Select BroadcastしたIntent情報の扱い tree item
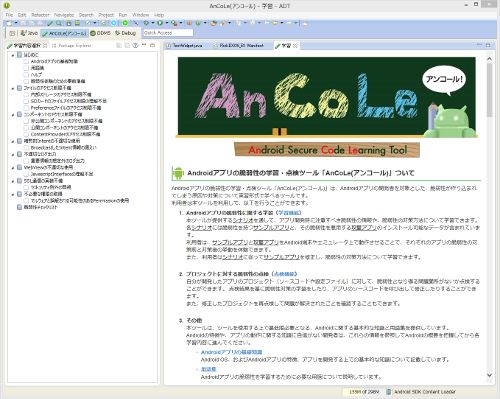This screenshot has width=500, height=399. point(64,148)
